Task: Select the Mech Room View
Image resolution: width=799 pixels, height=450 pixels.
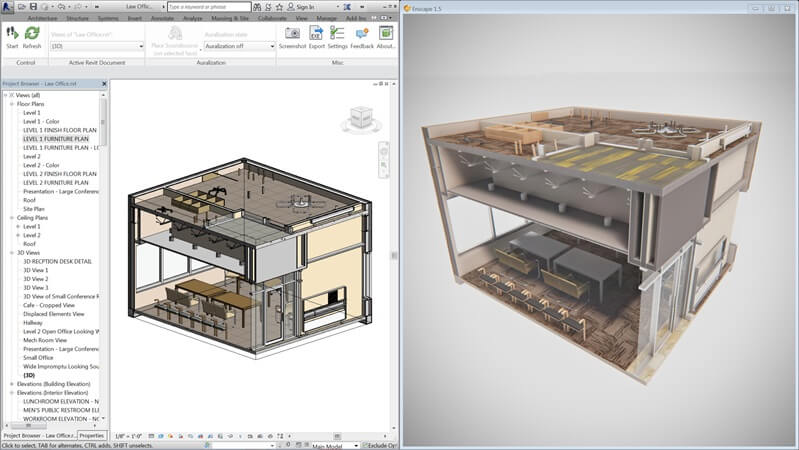Action: (45, 340)
